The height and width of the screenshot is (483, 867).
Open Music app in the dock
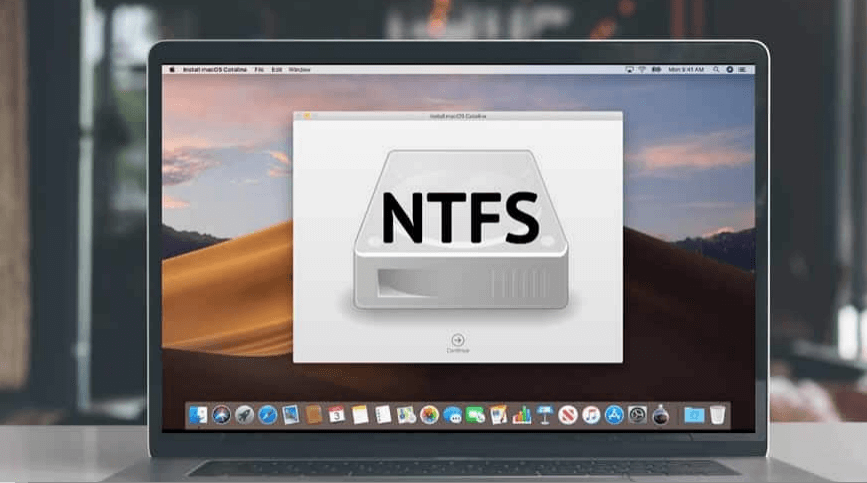(x=591, y=414)
